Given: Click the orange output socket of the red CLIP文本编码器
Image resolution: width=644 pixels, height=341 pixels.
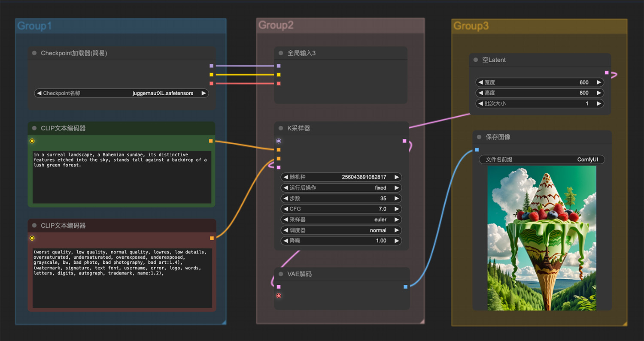Looking at the screenshot, I should (212, 238).
